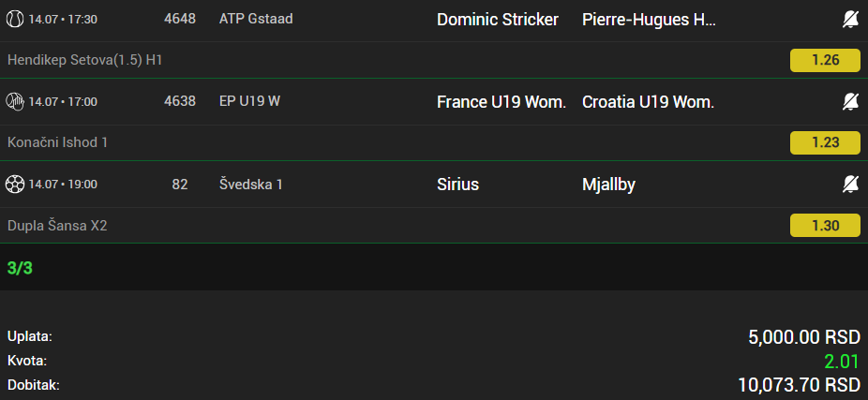Click the 3/3 ticket status indicator

click(x=20, y=269)
